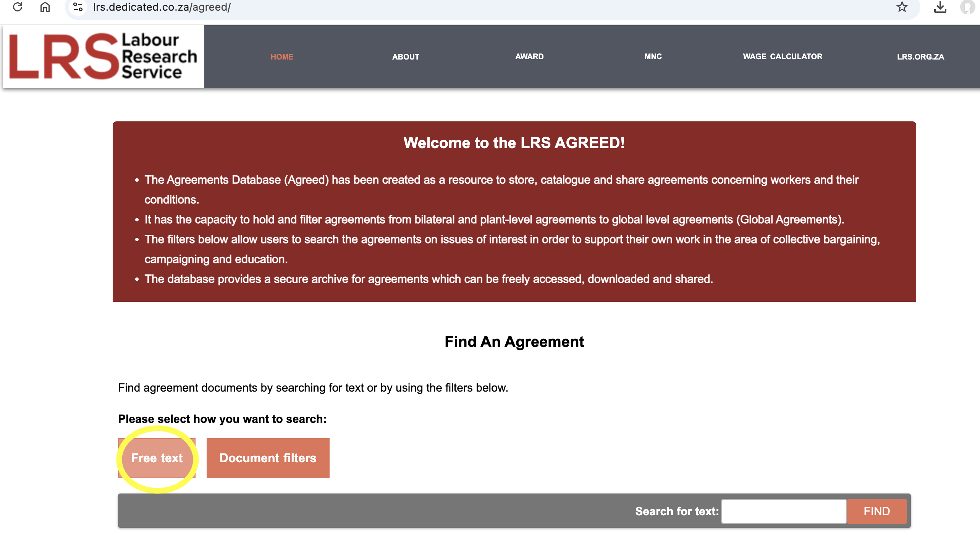Image resolution: width=980 pixels, height=558 pixels.
Task: Click the 'Search for text:' label
Action: coord(677,511)
